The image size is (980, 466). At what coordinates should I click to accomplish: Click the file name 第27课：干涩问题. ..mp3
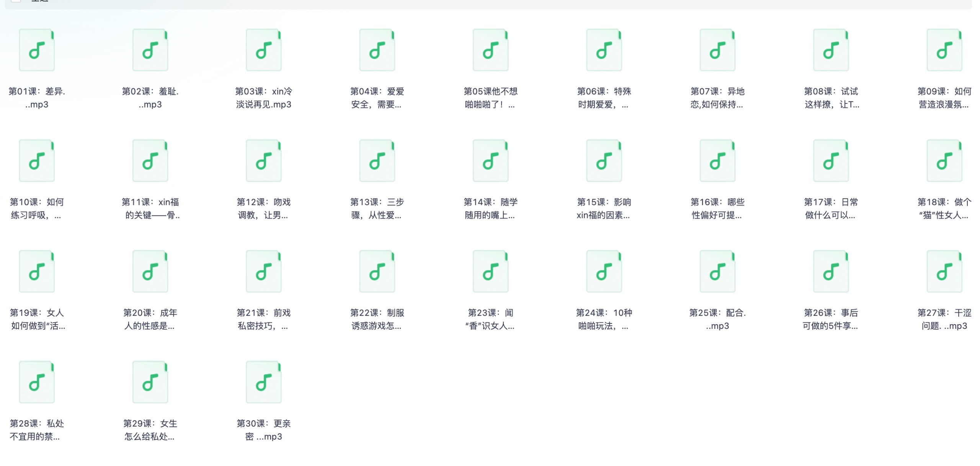(x=944, y=319)
